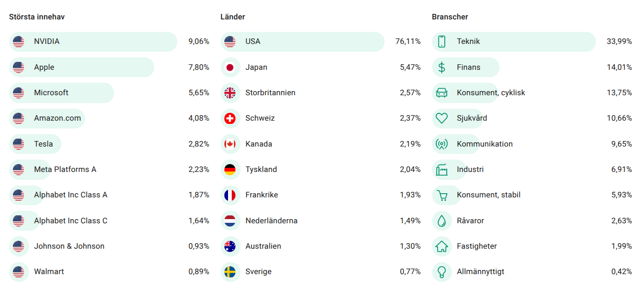Click the Sjukvård heart icon
The height and width of the screenshot is (294, 644).
442,118
